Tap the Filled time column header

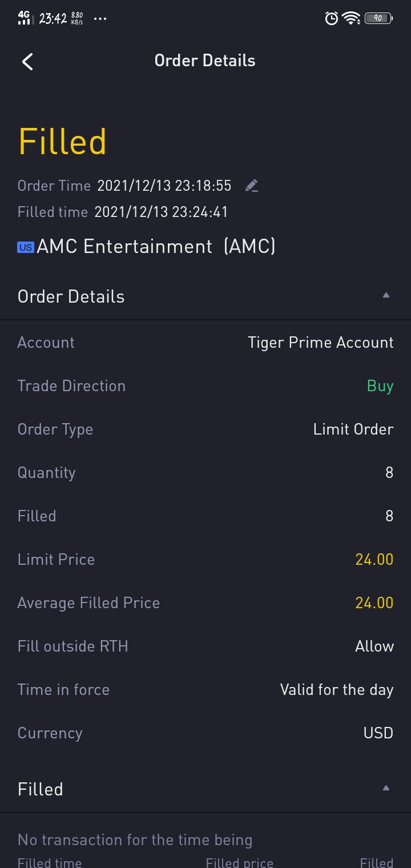(50, 862)
